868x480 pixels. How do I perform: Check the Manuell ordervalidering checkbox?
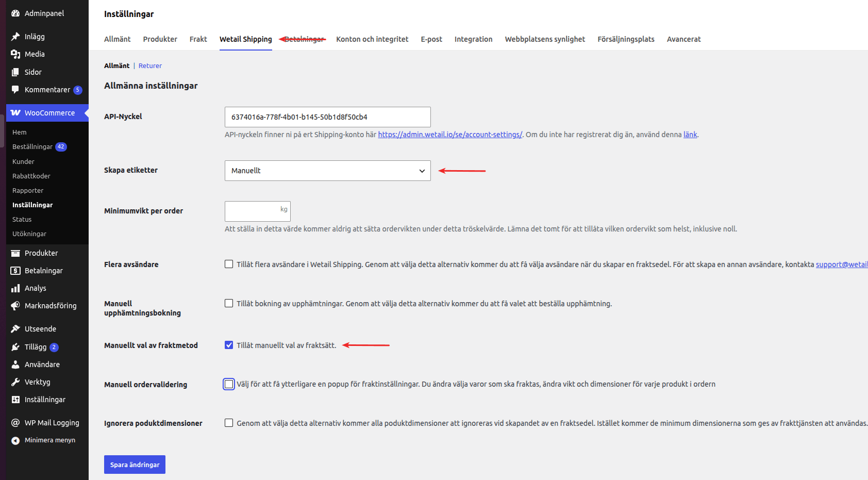coord(229,384)
